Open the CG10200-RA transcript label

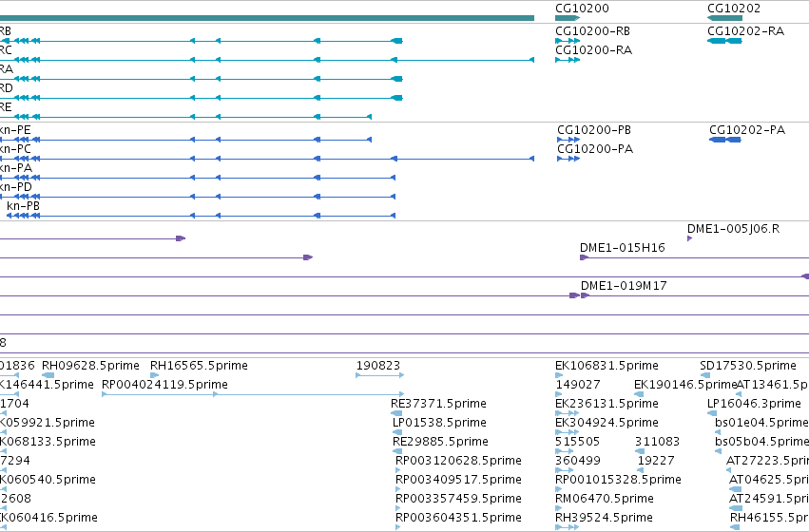(x=593, y=50)
